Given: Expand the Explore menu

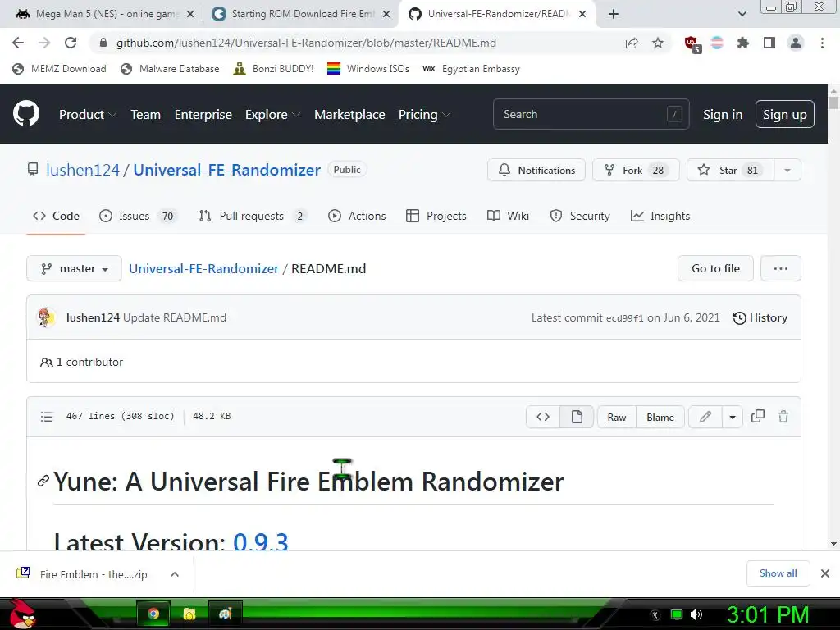Looking at the screenshot, I should click(x=272, y=115).
